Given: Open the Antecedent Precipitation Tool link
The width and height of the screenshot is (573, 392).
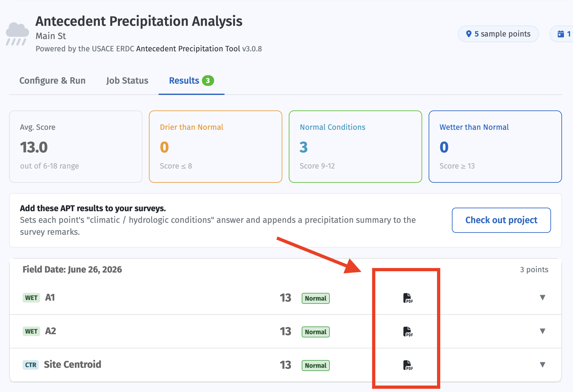Looking at the screenshot, I should pos(188,49).
